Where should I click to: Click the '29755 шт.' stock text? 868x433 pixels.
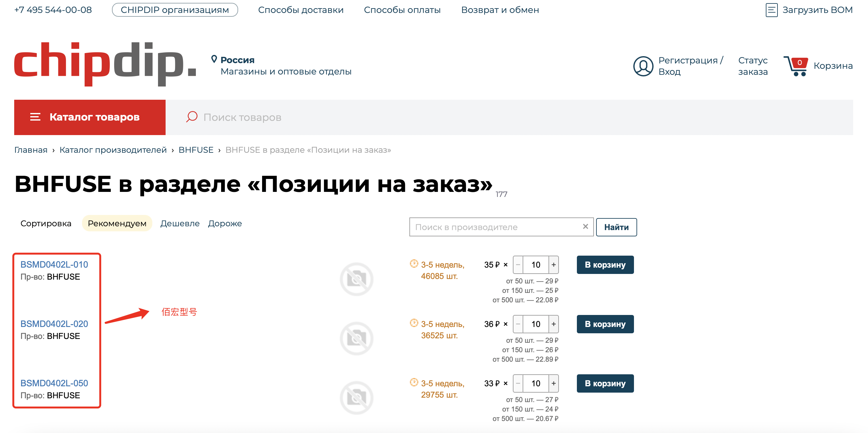[439, 395]
